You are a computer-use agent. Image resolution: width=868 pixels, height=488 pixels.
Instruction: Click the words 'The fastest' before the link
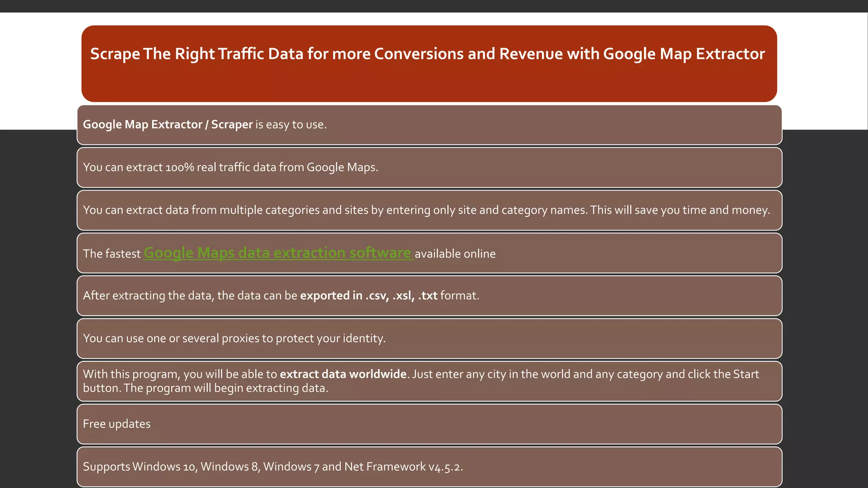tap(112, 254)
